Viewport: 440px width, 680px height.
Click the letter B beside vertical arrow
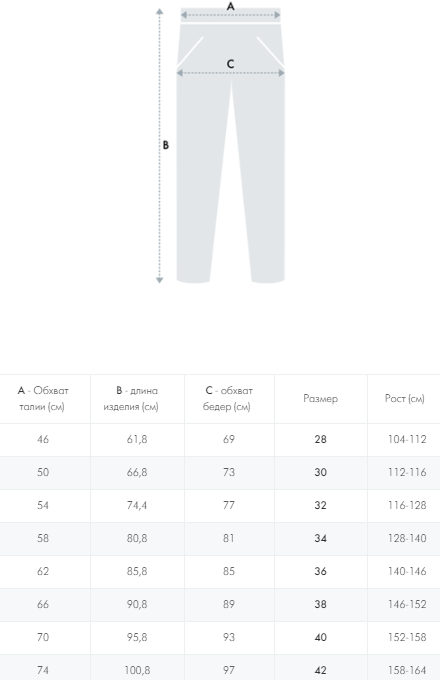166,145
